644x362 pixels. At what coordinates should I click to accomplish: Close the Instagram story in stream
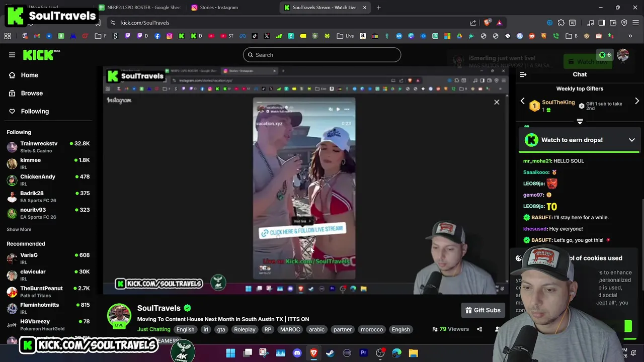coord(497,102)
